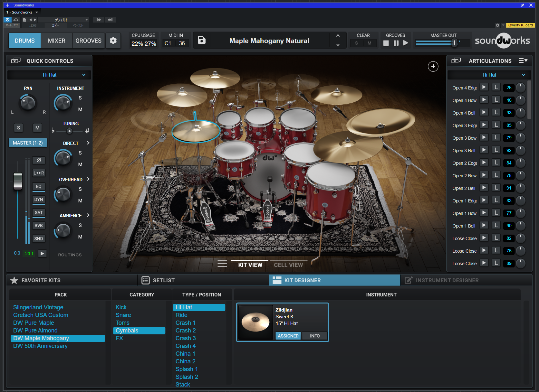The height and width of the screenshot is (392, 539).
Task: Switch to the MIXER tab
Action: [57, 41]
